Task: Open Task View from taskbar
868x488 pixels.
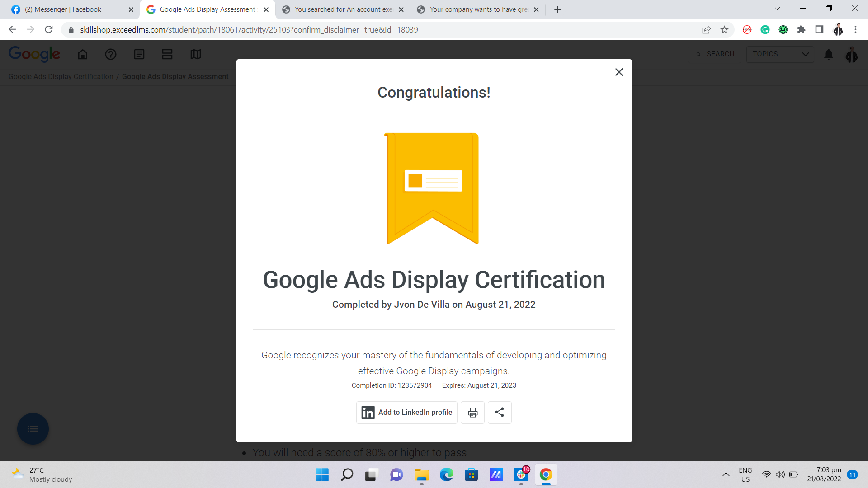Action: click(371, 475)
